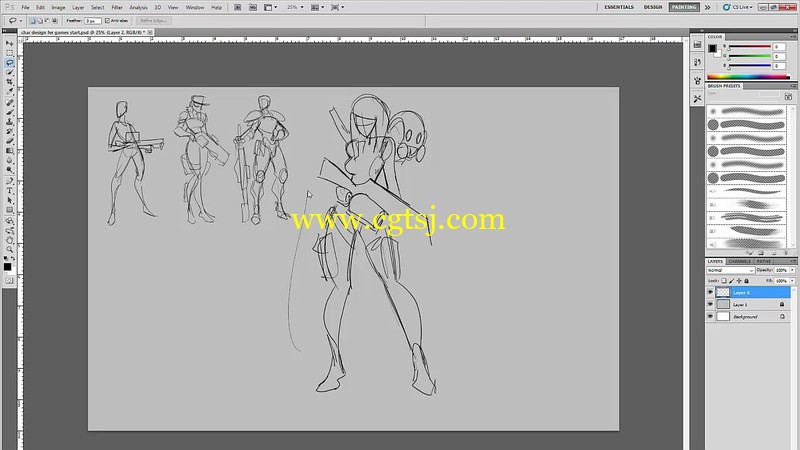Image resolution: width=800 pixels, height=450 pixels.
Task: Click the foreground color in Color panel
Action: tap(712, 48)
